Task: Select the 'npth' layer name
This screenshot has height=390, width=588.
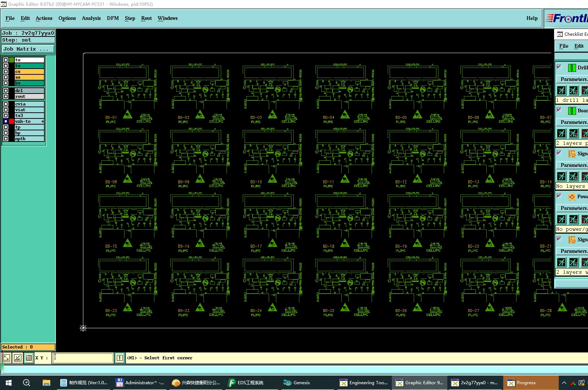Action: [x=30, y=139]
